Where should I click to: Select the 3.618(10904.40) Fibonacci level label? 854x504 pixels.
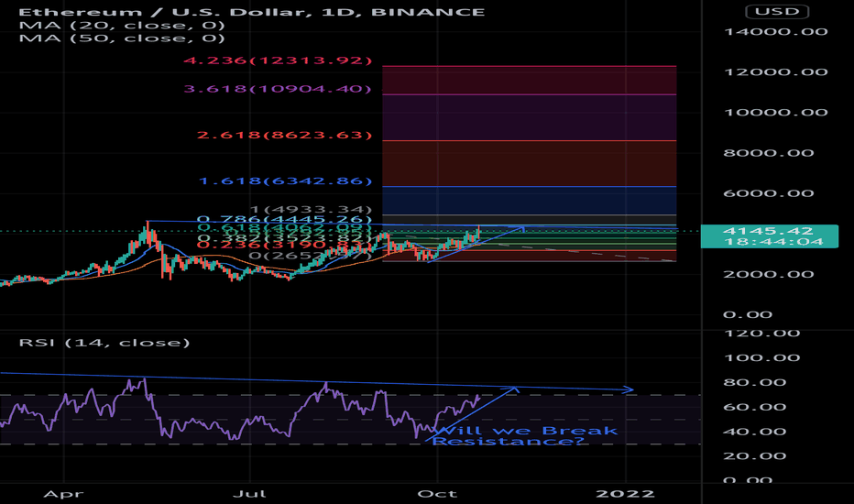pos(278,89)
